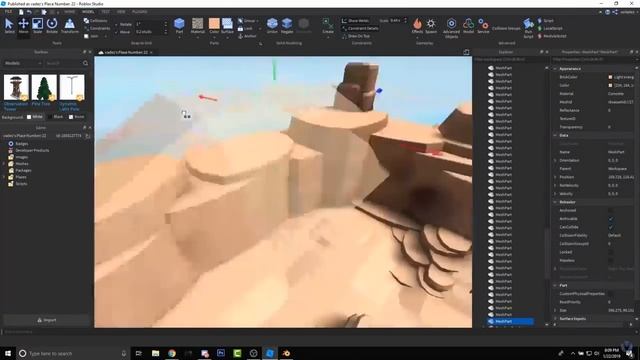Insert a ModuleScript object

552,36
